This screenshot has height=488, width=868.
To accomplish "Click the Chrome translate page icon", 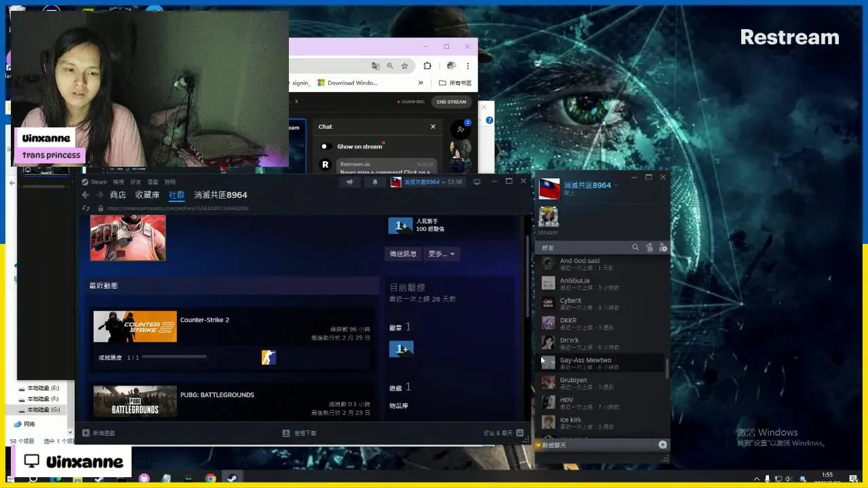I will 376,66.
